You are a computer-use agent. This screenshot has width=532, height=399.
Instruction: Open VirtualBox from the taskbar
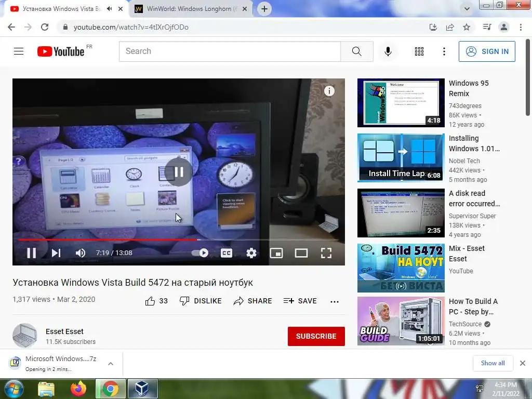coord(142,389)
